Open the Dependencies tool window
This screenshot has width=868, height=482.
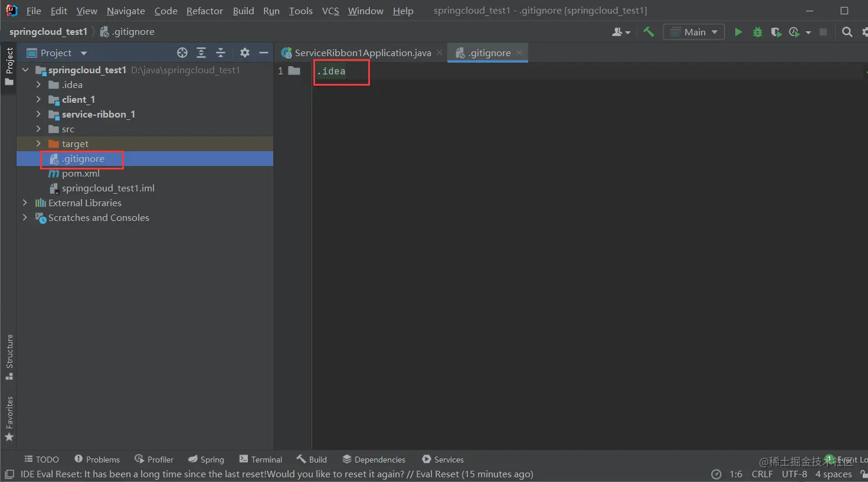(x=374, y=460)
